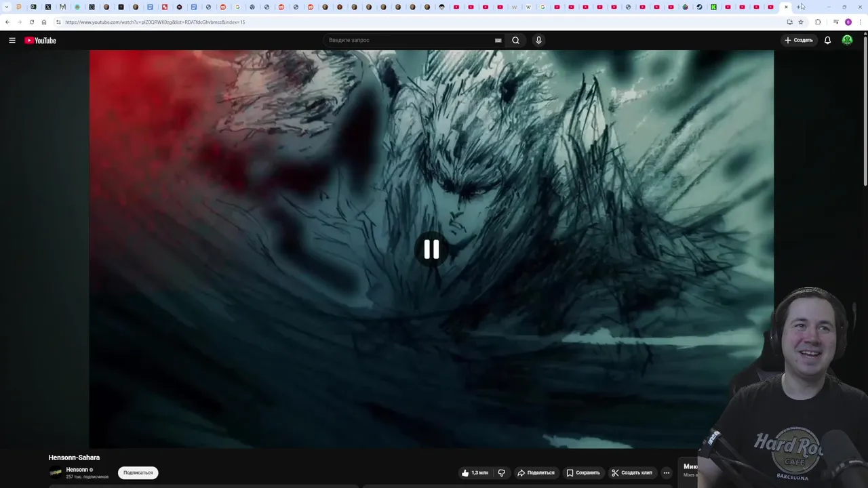
Task: Switch to the Steam tab
Action: tap(699, 7)
